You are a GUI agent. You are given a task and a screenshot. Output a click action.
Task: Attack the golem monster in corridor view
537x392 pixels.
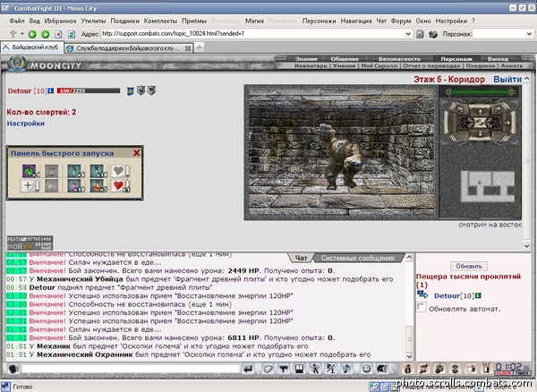[340, 157]
